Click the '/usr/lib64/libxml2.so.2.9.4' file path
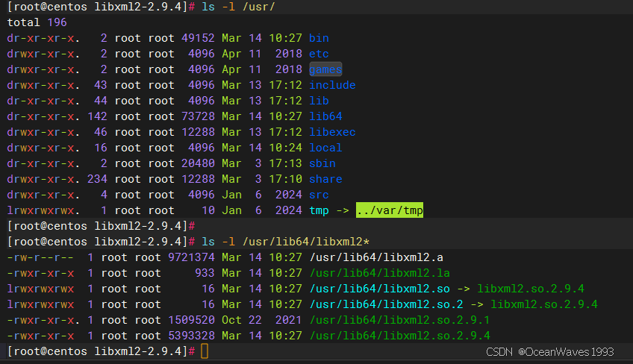633x364 pixels. click(x=399, y=336)
